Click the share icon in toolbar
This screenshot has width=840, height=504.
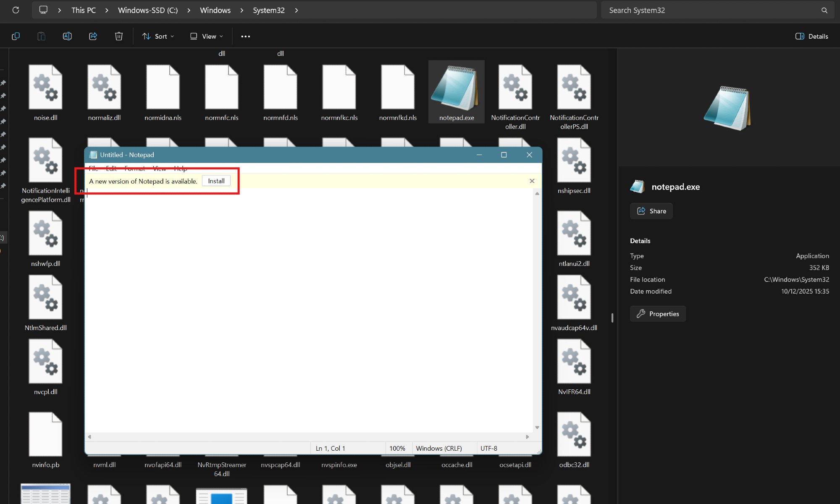pyautogui.click(x=93, y=37)
